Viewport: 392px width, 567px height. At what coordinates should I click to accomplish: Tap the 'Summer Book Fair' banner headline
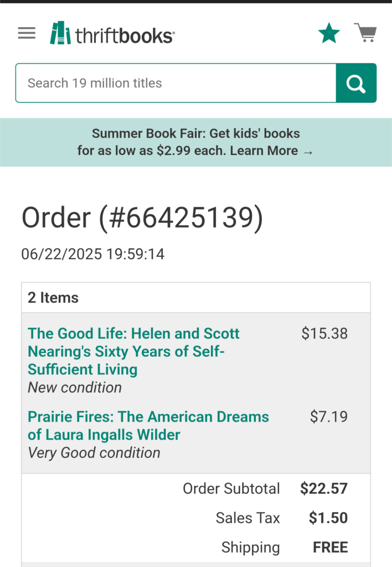pyautogui.click(x=195, y=133)
